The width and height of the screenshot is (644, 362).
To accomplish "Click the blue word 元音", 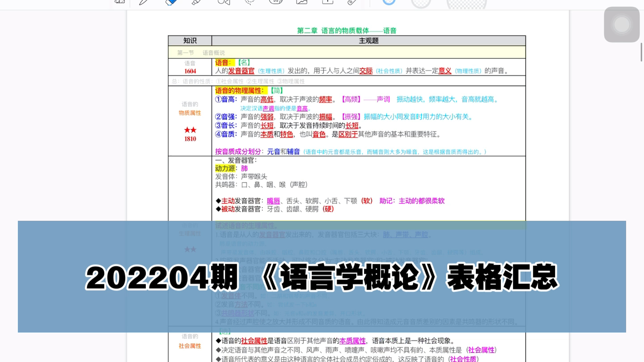I will point(274,152).
